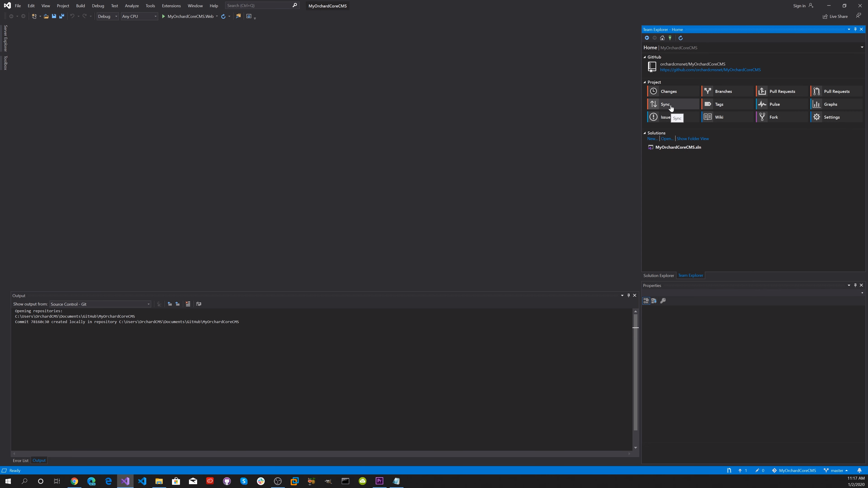This screenshot has width=868, height=488.
Task: Switch to the Error List tab
Action: pyautogui.click(x=21, y=460)
